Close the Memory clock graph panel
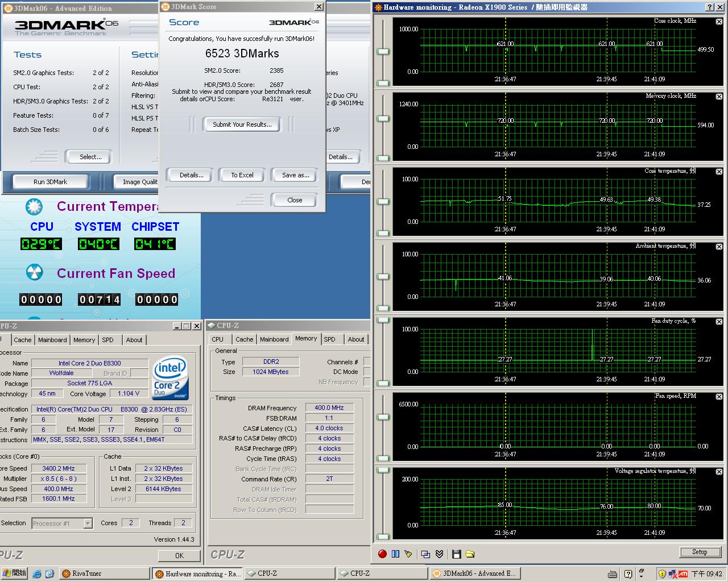The image size is (728, 582). pyautogui.click(x=719, y=97)
